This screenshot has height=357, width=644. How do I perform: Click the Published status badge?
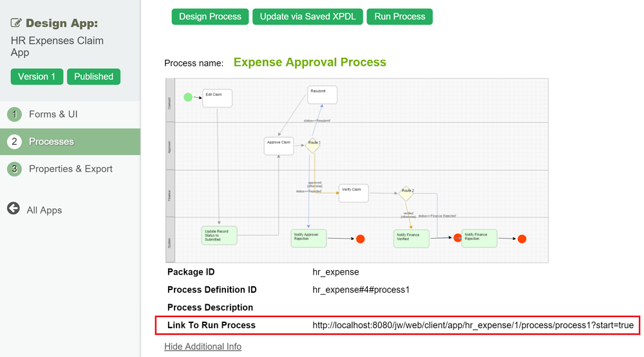[93, 77]
